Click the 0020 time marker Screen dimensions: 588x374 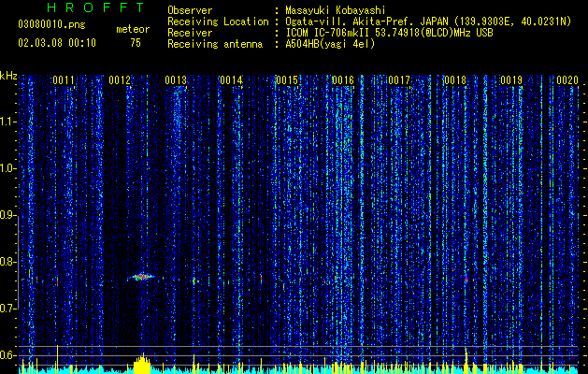pos(567,80)
